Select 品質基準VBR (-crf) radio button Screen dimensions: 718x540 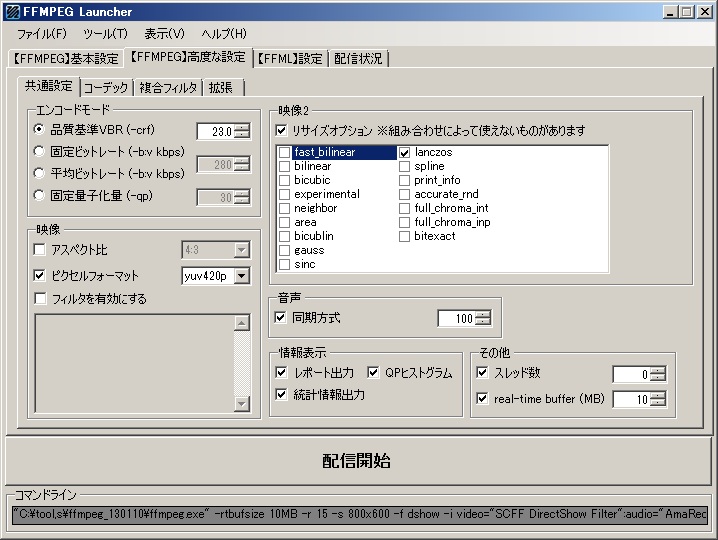pyautogui.click(x=39, y=130)
